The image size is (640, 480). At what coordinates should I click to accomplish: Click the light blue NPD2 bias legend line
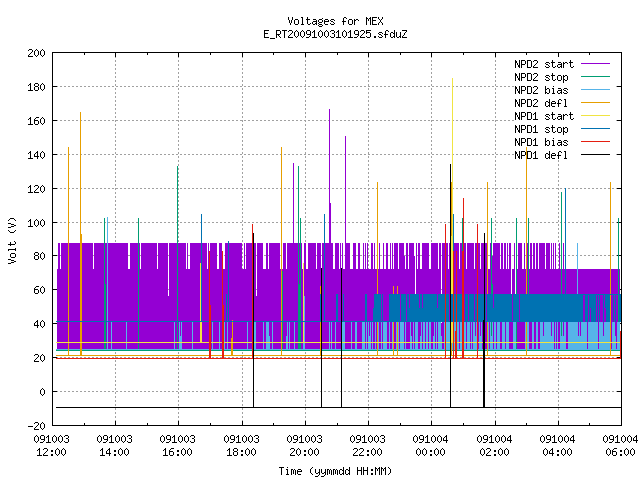[596, 89]
